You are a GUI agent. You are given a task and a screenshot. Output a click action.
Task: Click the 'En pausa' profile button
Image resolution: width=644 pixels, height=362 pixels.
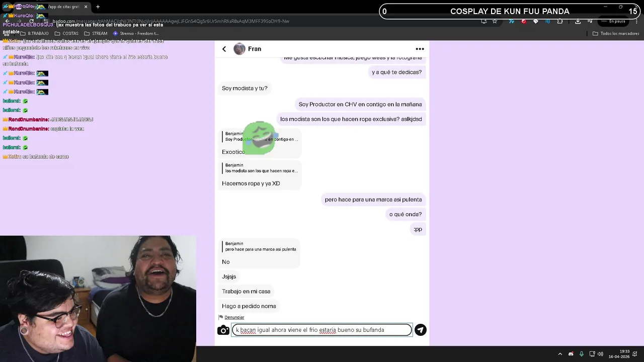pos(613,21)
